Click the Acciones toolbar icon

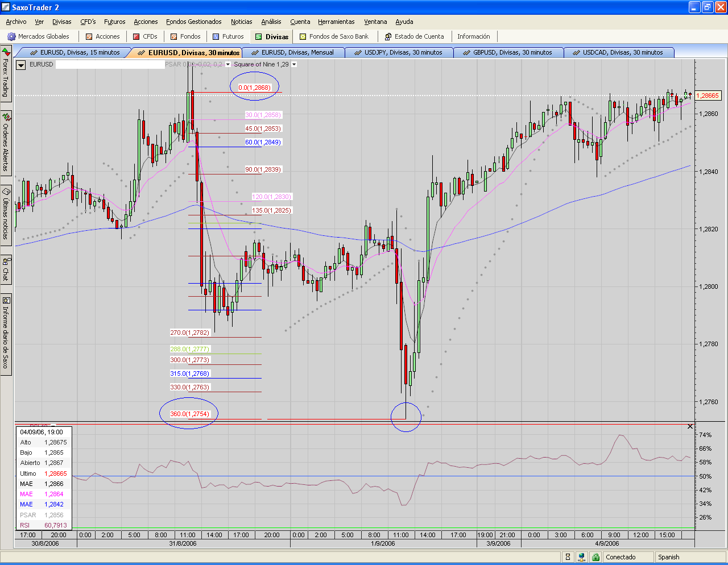89,36
